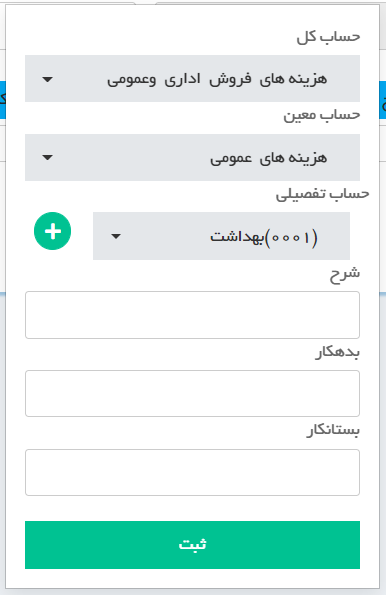Click the بدهکار label text

pyautogui.click(x=337, y=352)
